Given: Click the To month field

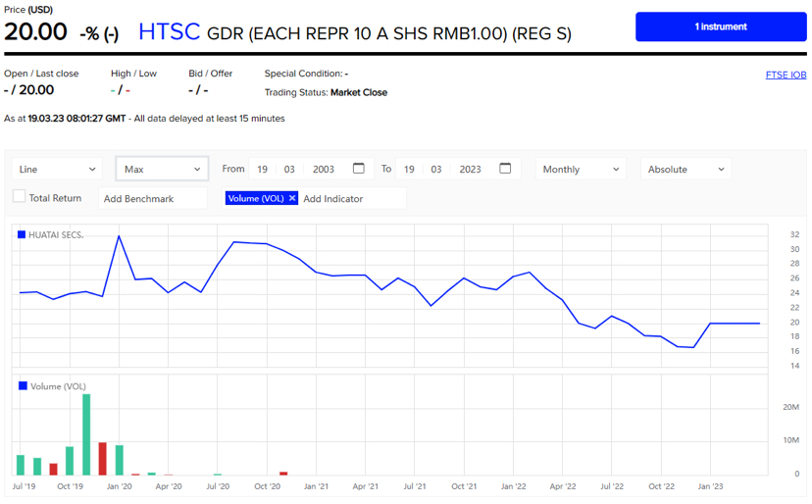Looking at the screenshot, I should (436, 170).
